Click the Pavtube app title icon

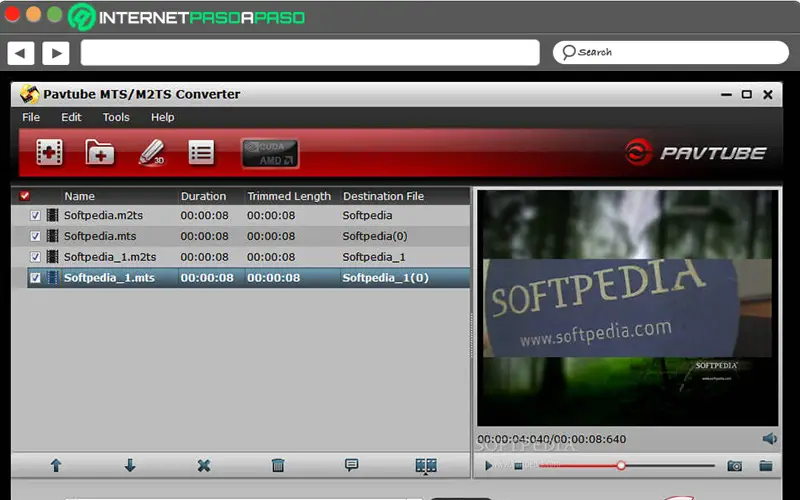click(x=30, y=94)
